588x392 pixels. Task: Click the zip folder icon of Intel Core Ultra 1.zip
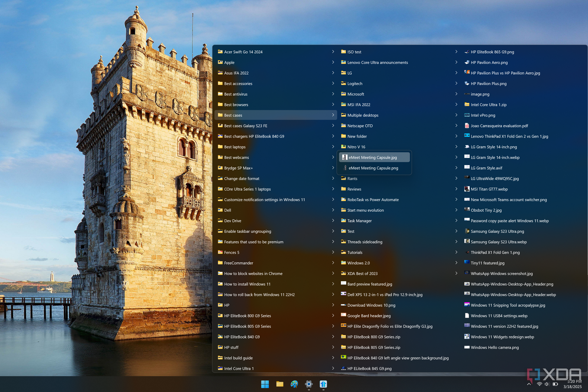click(x=467, y=104)
